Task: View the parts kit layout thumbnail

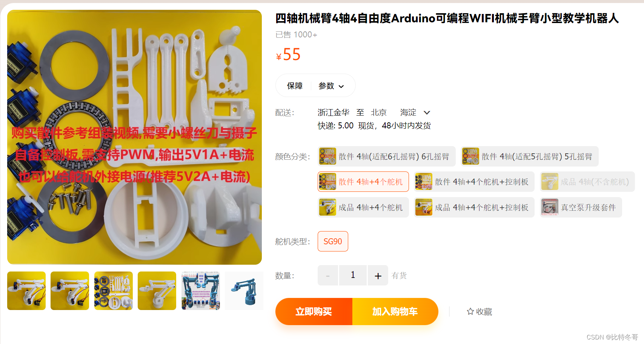Action: coord(114,291)
